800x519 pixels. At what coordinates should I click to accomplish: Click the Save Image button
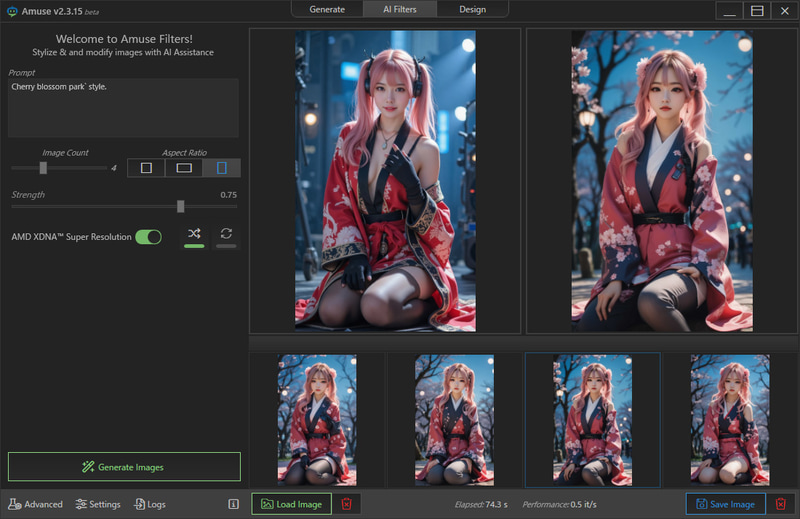pos(726,504)
